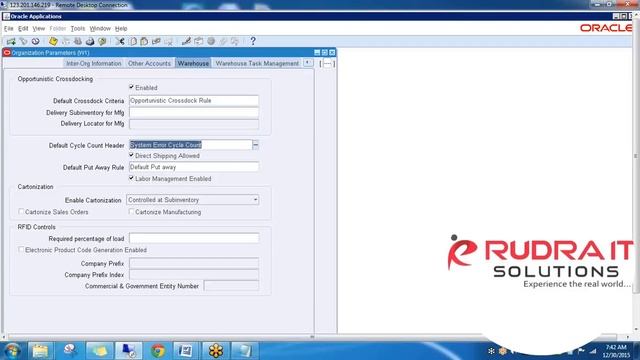Open the Help menu
Image resolution: width=640 pixels, height=360 pixels.
[121, 28]
